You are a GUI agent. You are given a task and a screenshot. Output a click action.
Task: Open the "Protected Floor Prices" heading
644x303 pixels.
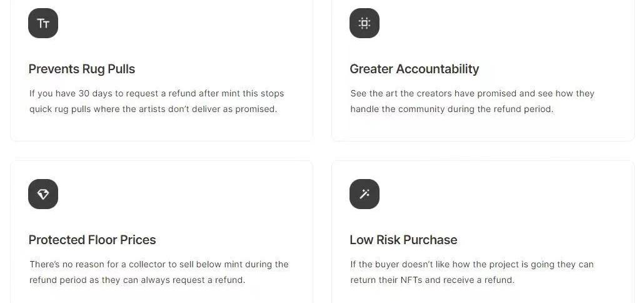(x=92, y=240)
